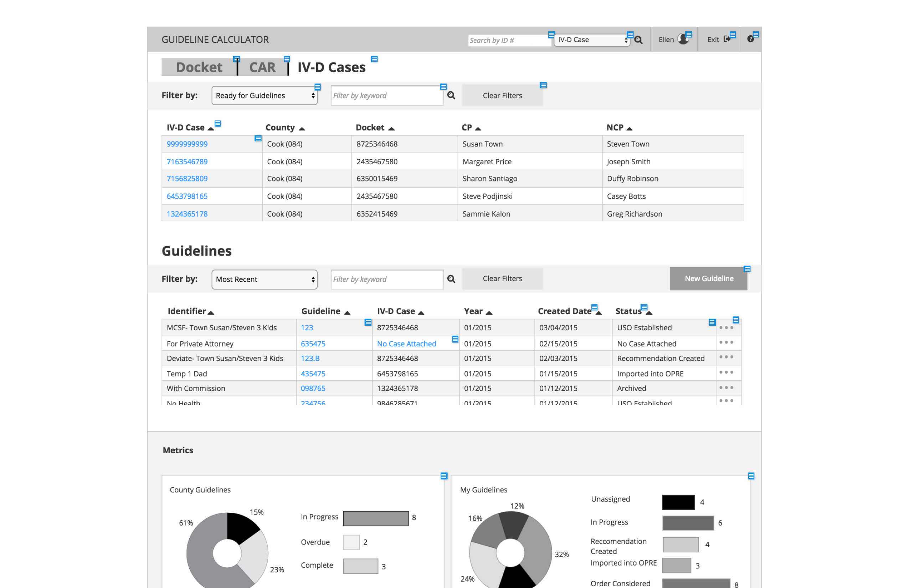The height and width of the screenshot is (588, 909).
Task: Click Ellen's user avatar icon
Action: 683,39
